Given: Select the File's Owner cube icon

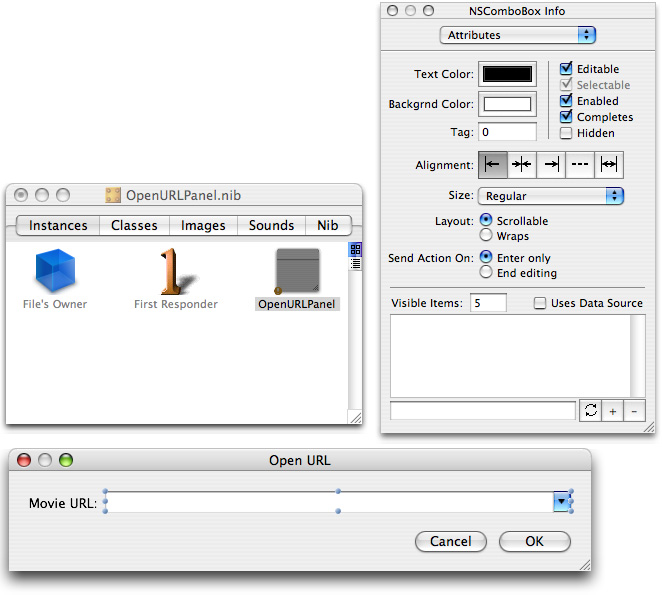Looking at the screenshot, I should point(56,270).
